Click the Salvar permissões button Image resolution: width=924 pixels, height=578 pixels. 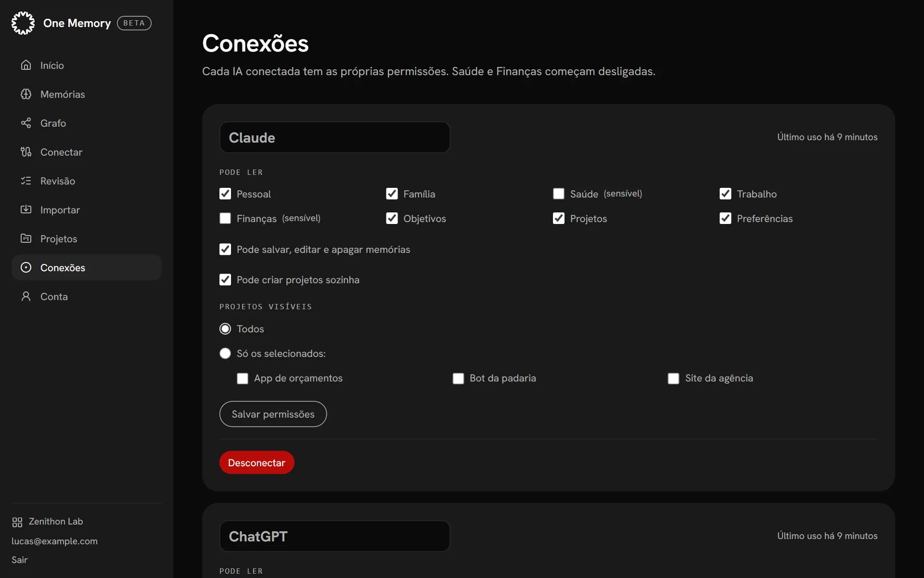[x=273, y=414]
